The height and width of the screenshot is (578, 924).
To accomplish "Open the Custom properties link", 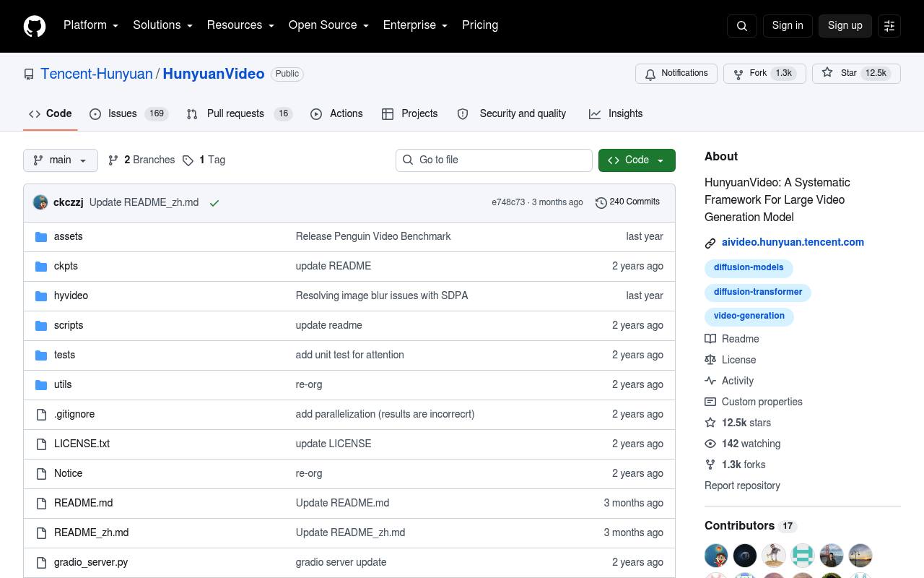I will (762, 402).
